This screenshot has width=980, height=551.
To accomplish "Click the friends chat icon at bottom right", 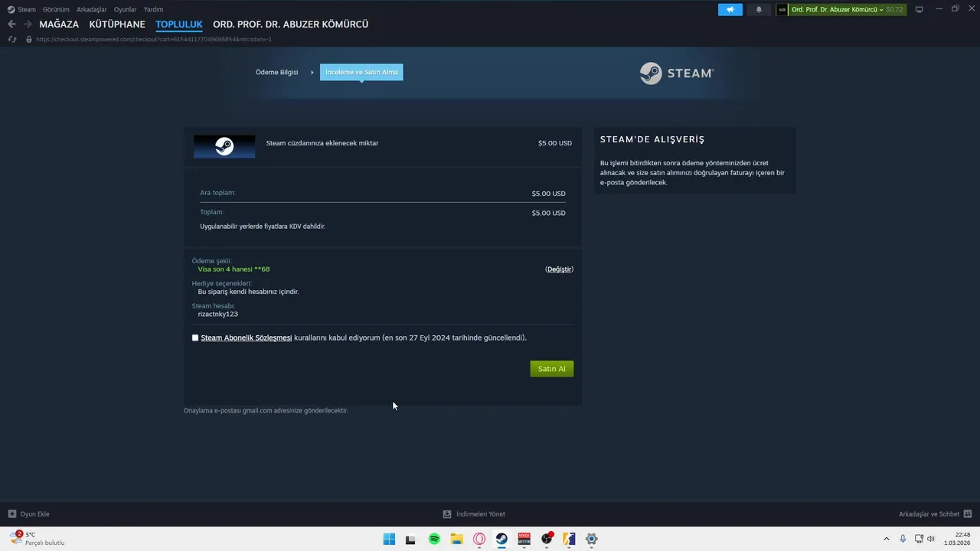I will coord(968,514).
